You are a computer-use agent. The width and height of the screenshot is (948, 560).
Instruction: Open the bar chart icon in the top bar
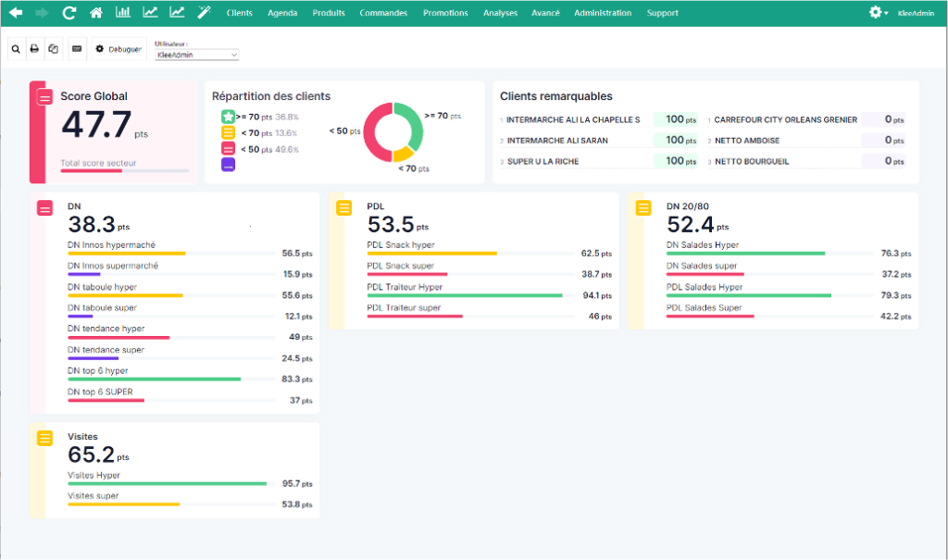123,11
